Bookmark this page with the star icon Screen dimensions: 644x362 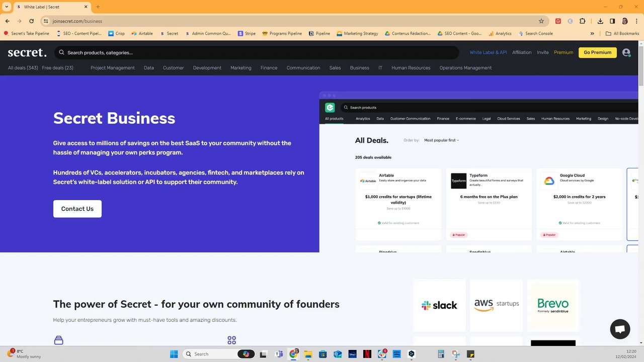coord(541,21)
